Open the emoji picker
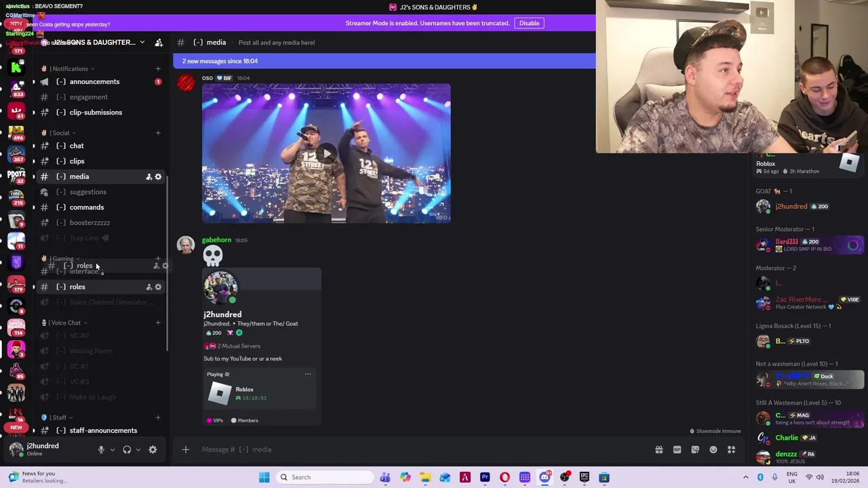This screenshot has height=488, width=868. pyautogui.click(x=713, y=449)
